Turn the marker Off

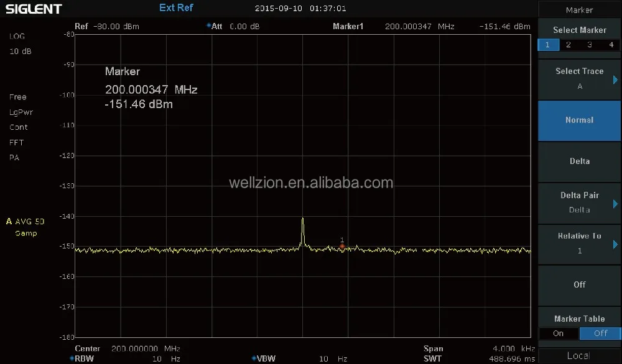tap(580, 284)
